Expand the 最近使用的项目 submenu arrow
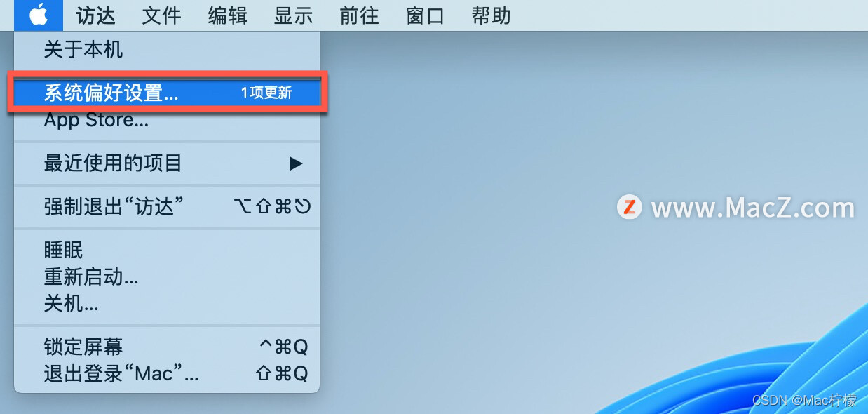Image resolution: width=868 pixels, height=414 pixels. [x=297, y=163]
